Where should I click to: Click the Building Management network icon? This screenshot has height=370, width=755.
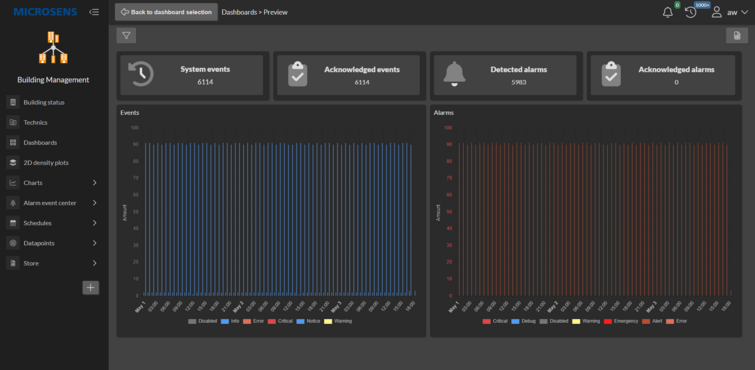pyautogui.click(x=53, y=47)
